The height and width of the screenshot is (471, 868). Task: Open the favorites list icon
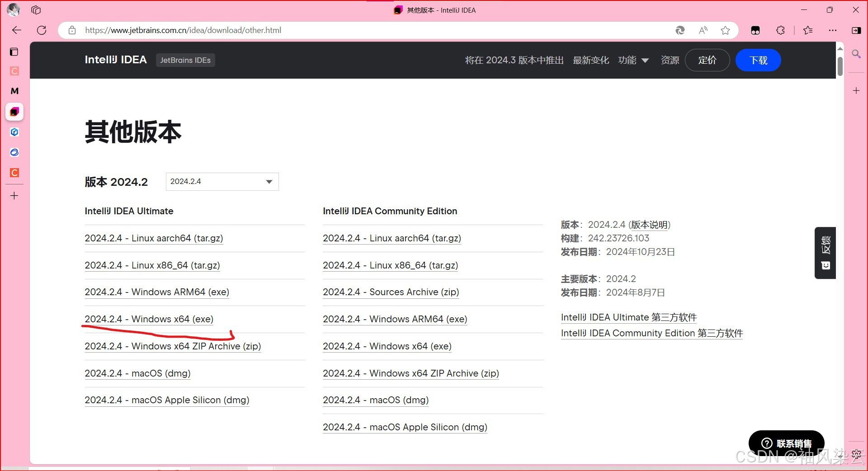(x=808, y=30)
